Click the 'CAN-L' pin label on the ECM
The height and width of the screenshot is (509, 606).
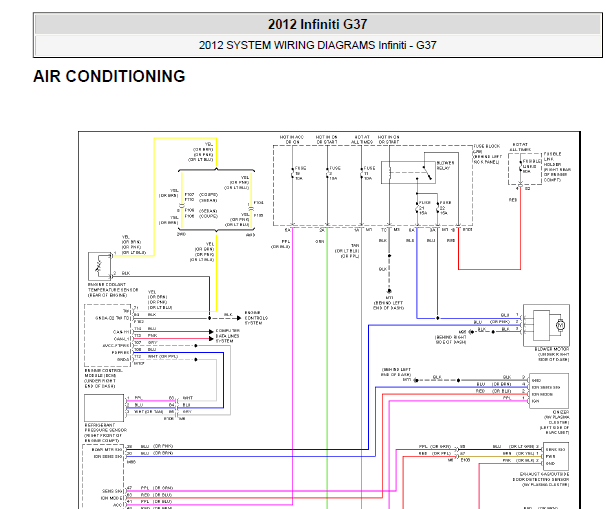[122, 339]
